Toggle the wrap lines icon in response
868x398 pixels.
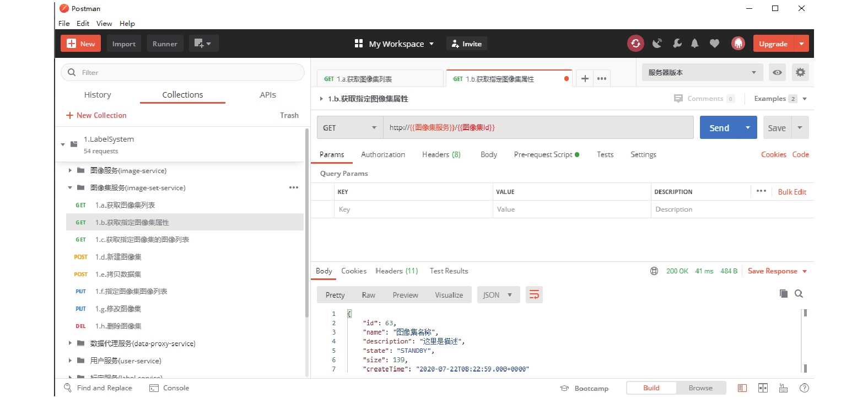tap(534, 295)
